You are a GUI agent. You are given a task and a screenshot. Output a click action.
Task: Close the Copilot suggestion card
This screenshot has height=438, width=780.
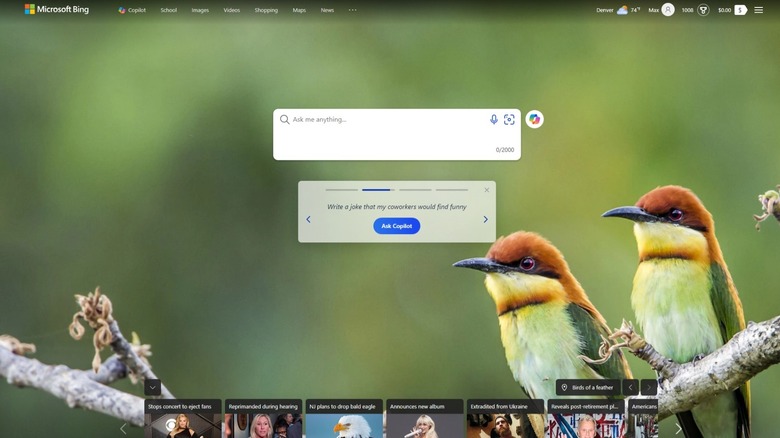click(x=487, y=189)
